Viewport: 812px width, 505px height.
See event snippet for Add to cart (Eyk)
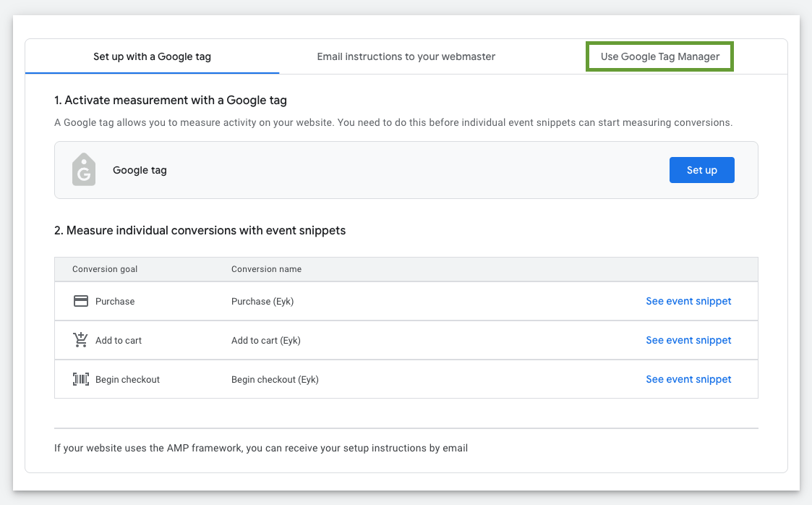click(x=688, y=340)
